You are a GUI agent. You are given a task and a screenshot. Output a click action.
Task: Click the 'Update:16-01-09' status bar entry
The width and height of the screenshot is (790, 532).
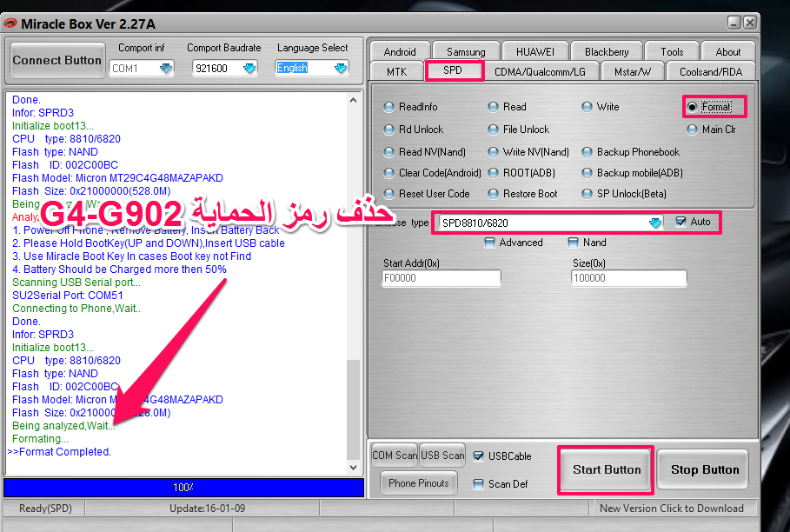pyautogui.click(x=207, y=509)
